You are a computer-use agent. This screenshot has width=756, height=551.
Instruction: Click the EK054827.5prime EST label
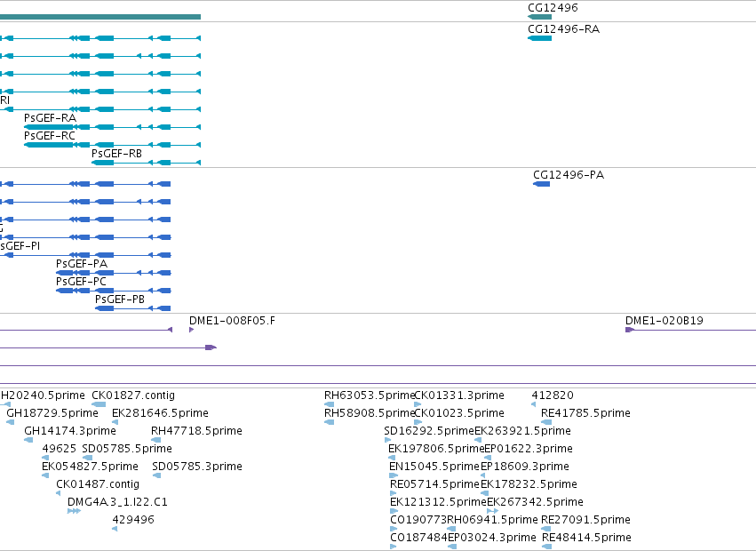[x=90, y=466]
